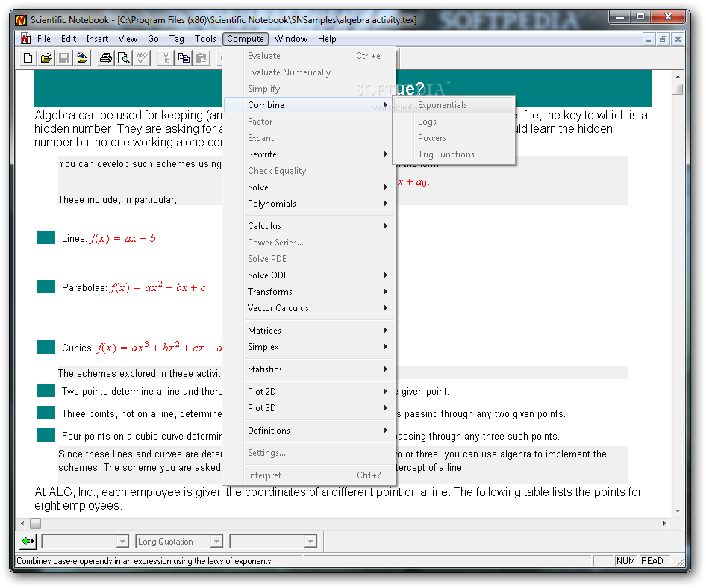
Task: Choose Exponentials in Combine submenu
Action: click(454, 105)
